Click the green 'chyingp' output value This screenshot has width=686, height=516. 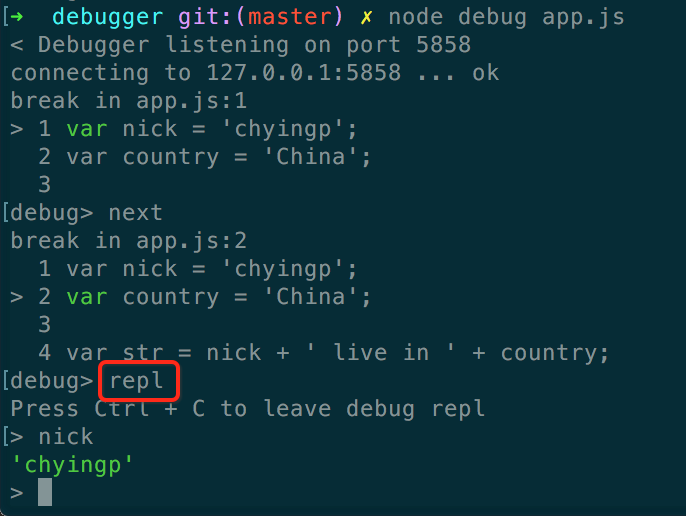72,465
